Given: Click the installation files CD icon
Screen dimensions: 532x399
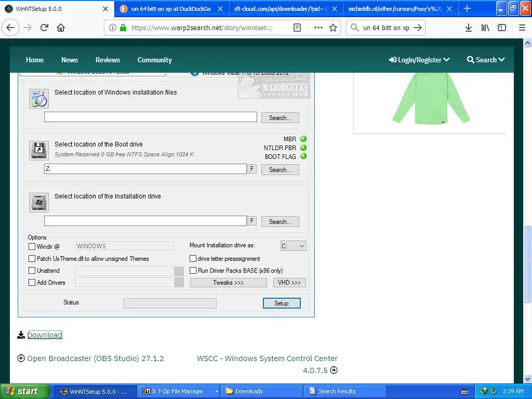Looking at the screenshot, I should (38, 98).
